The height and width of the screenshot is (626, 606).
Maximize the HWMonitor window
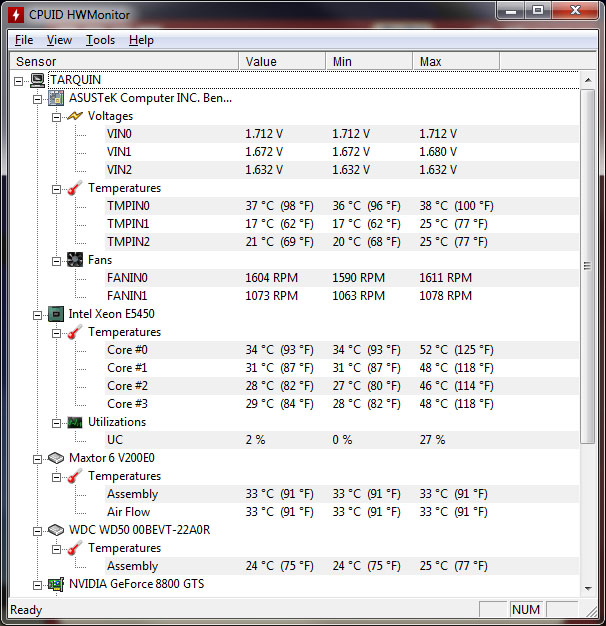click(x=538, y=11)
